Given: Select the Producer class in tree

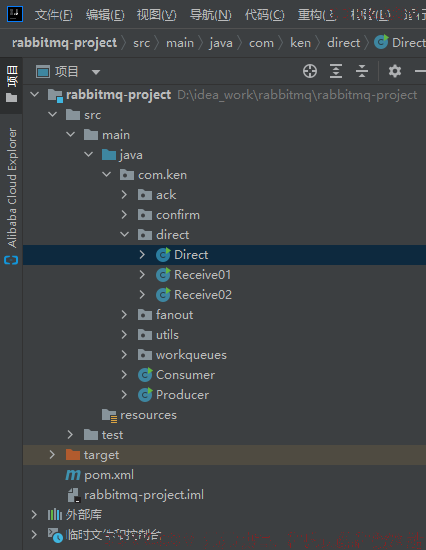Looking at the screenshot, I should [x=182, y=395].
